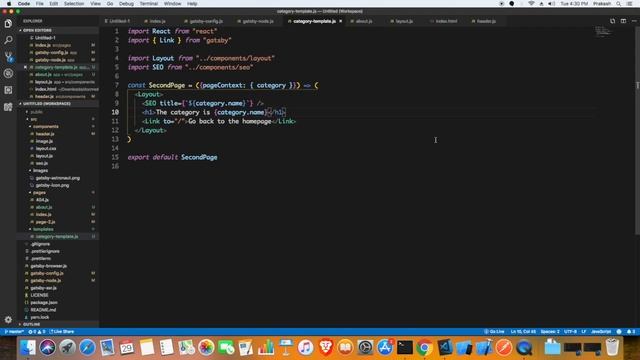
Task: Open the Explorer view in activity bar
Action: [8, 23]
